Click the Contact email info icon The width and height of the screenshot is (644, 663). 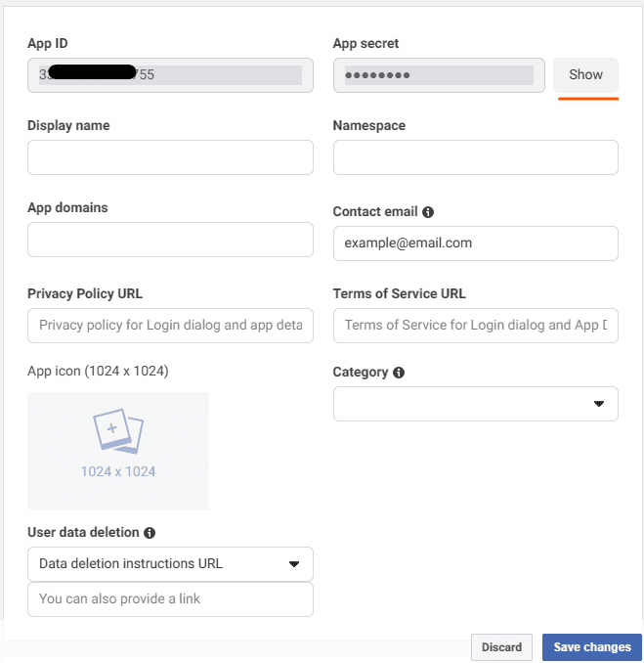pyautogui.click(x=428, y=212)
